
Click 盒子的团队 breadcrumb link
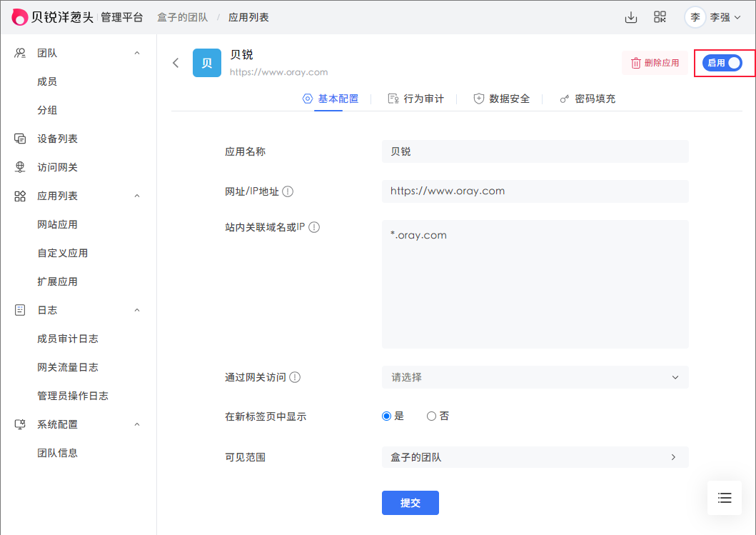coord(183,17)
